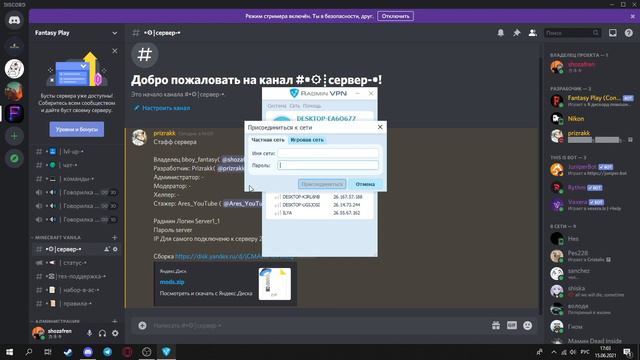640x360 pixels.
Task: Toggle the member list icon
Action: (532, 33)
